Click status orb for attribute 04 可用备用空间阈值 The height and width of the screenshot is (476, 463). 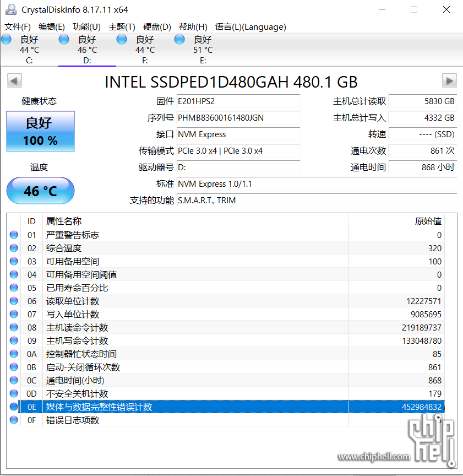[14, 274]
